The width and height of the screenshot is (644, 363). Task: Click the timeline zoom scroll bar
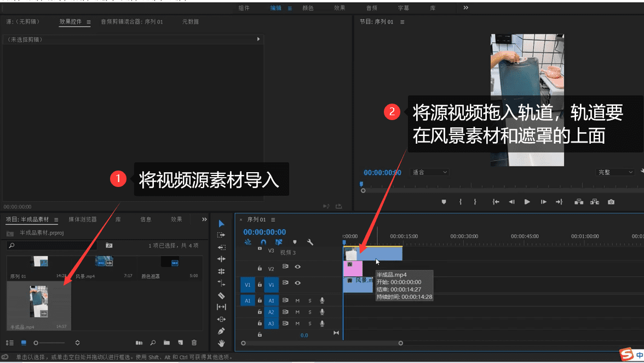click(x=322, y=343)
